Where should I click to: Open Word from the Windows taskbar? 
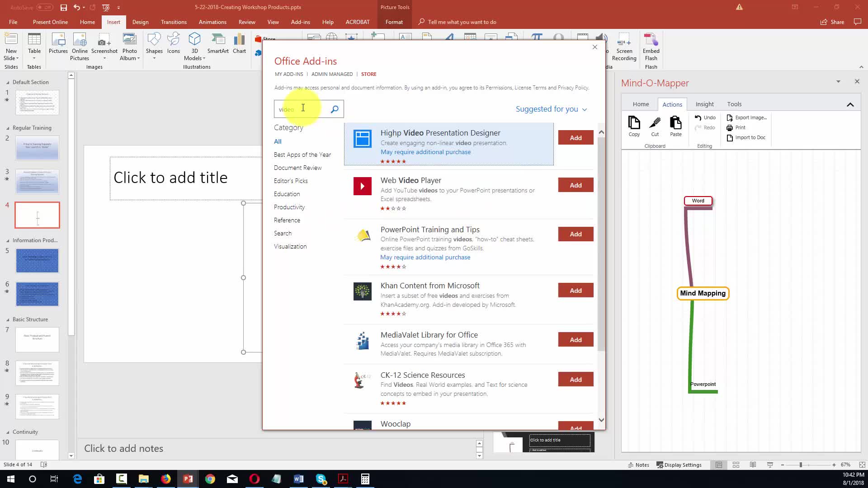point(298,479)
